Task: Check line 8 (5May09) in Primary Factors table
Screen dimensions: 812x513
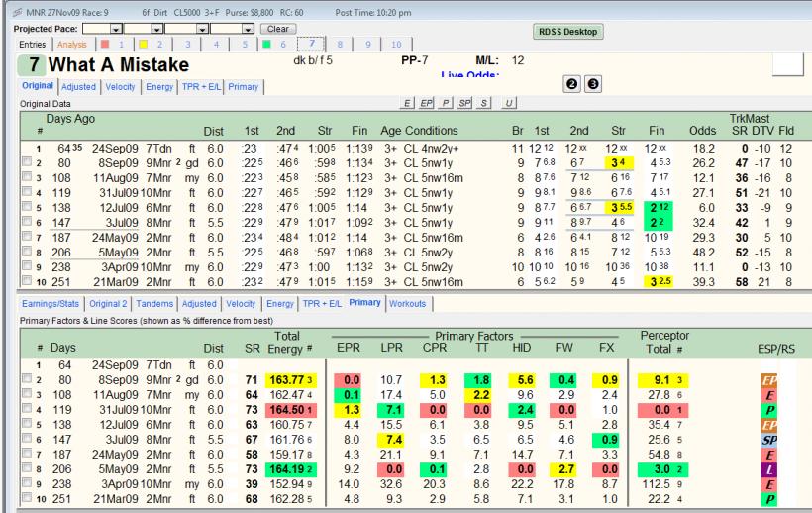Action: pyautogui.click(x=27, y=468)
